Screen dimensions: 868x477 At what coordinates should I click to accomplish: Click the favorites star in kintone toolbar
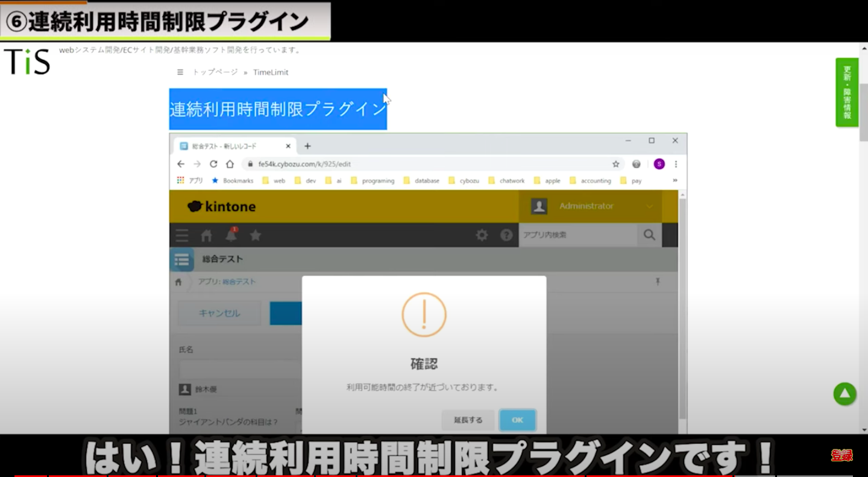[x=256, y=235]
